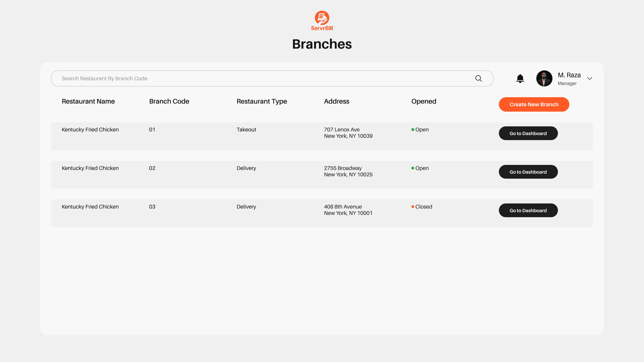Click the orange Closed status dot for branch 03

point(413,207)
